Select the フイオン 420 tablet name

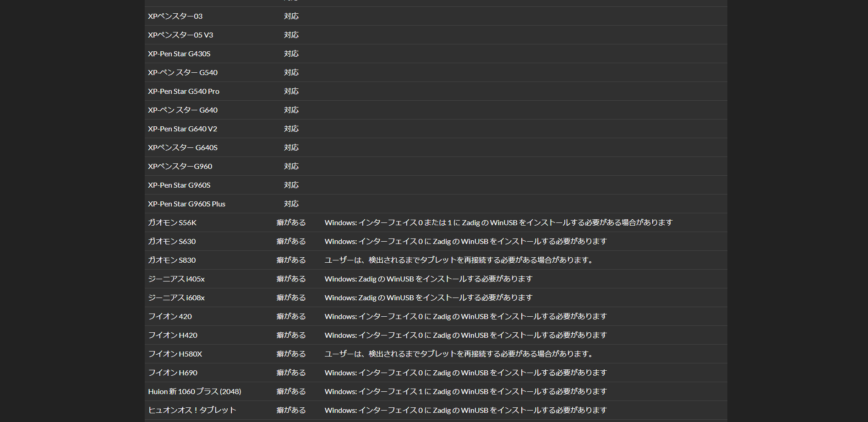click(x=169, y=316)
